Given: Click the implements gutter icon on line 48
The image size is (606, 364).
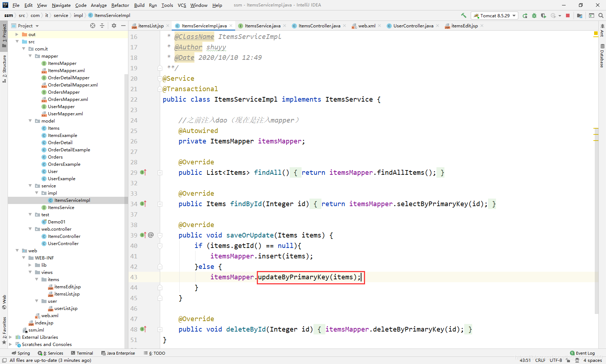Looking at the screenshot, I should click(143, 329).
